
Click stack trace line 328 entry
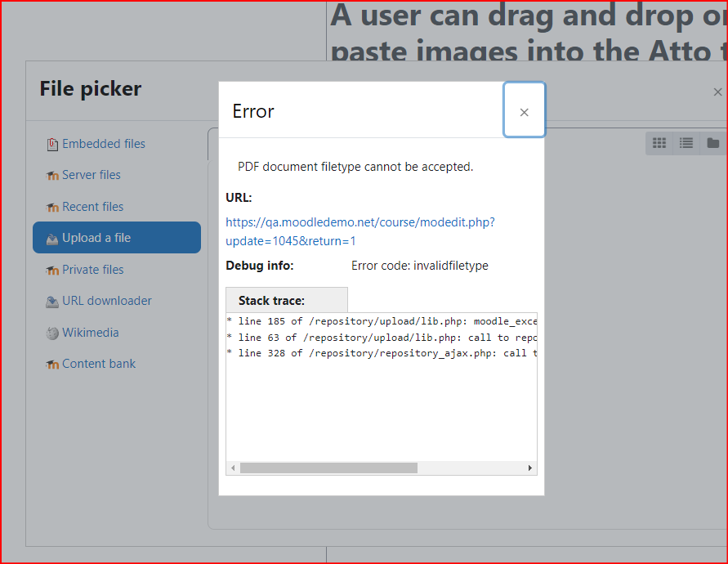pyautogui.click(x=382, y=354)
